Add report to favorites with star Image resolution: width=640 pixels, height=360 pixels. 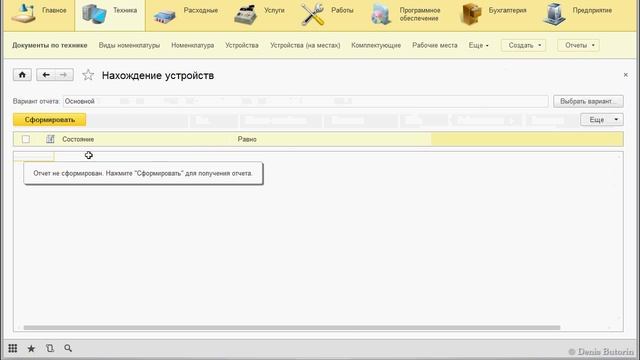(88, 75)
